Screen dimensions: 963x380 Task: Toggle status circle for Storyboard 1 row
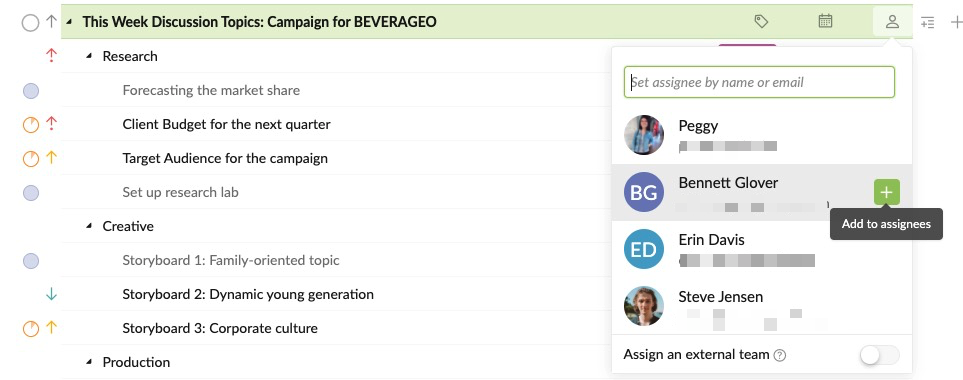tap(31, 262)
